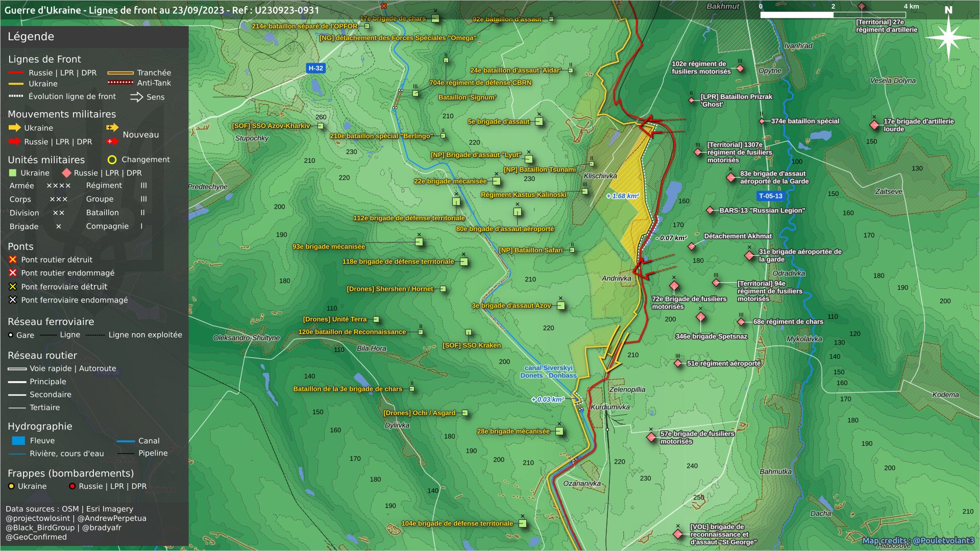Screen dimensions: 980x551
Task: Click the H-32 highway shield marker
Action: (315, 68)
